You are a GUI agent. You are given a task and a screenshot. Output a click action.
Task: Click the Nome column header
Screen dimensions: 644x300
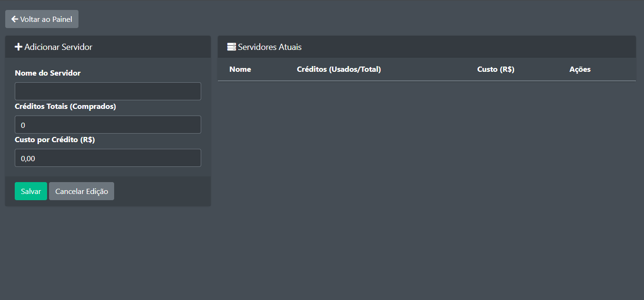coord(240,69)
